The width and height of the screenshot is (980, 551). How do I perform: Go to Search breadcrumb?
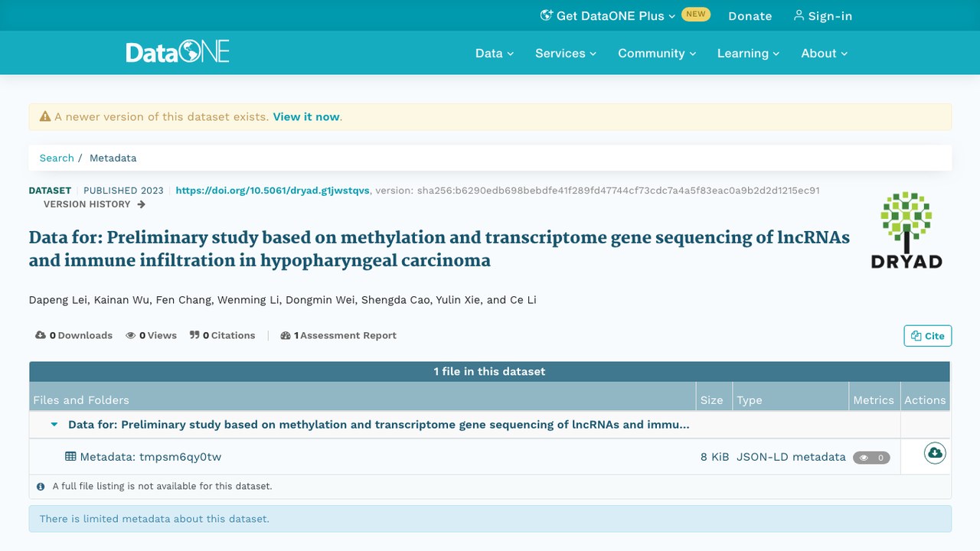click(57, 158)
